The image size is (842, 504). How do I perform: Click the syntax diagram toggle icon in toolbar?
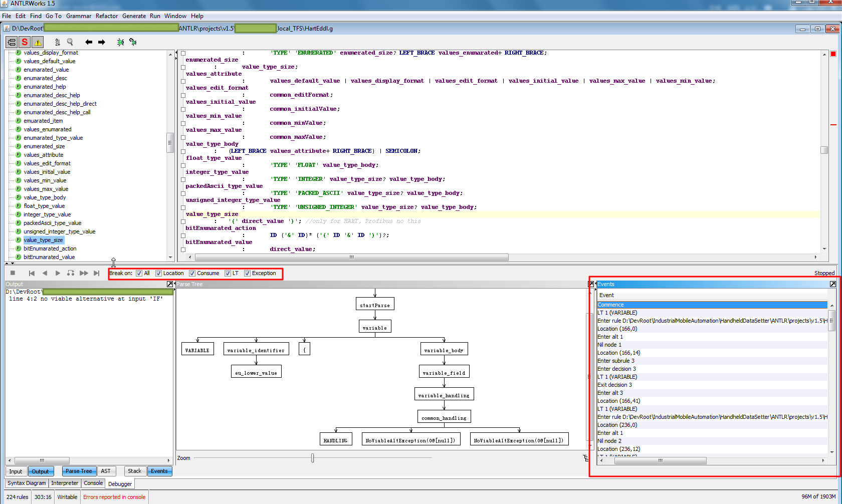pos(12,42)
